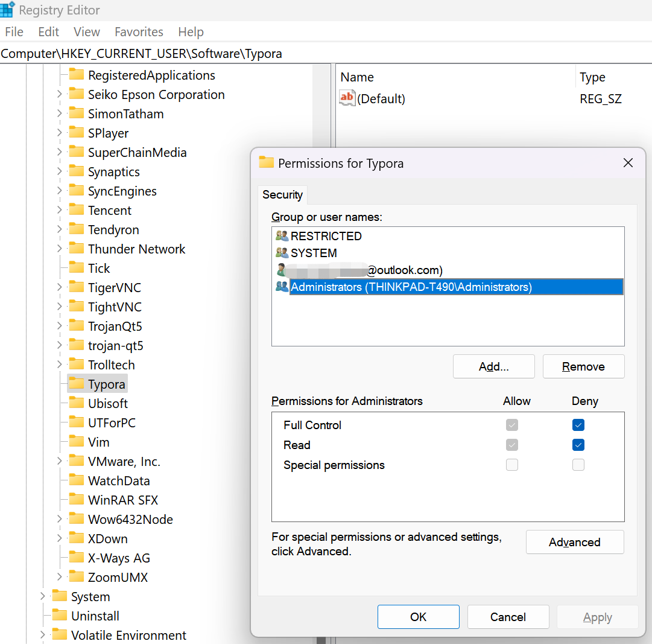Open the File menu

pyautogui.click(x=14, y=32)
